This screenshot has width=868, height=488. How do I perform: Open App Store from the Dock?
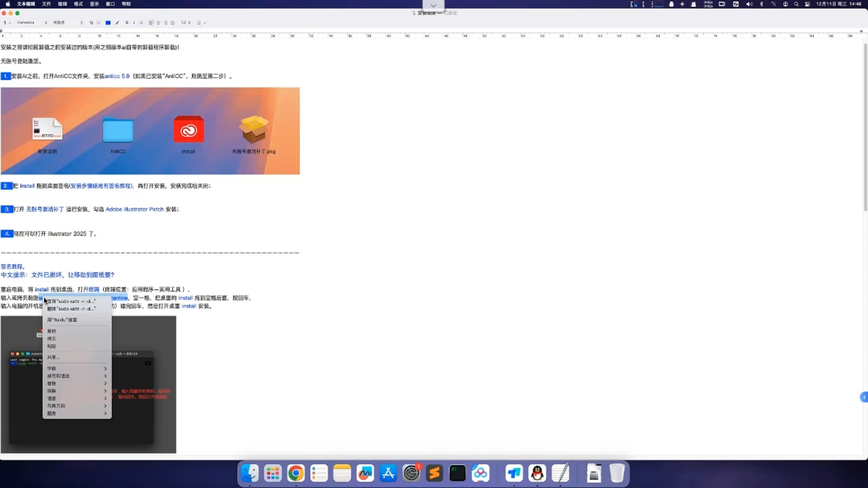[x=388, y=473]
